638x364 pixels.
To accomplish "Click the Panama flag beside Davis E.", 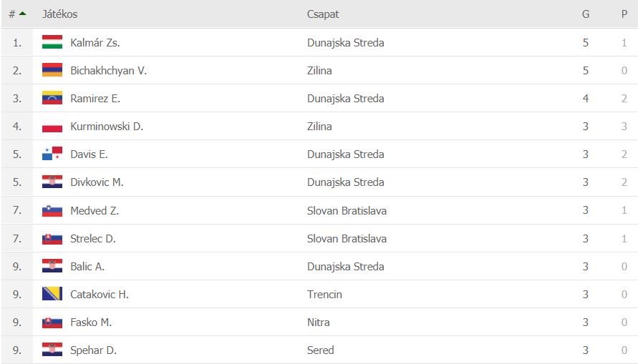I will [x=52, y=154].
